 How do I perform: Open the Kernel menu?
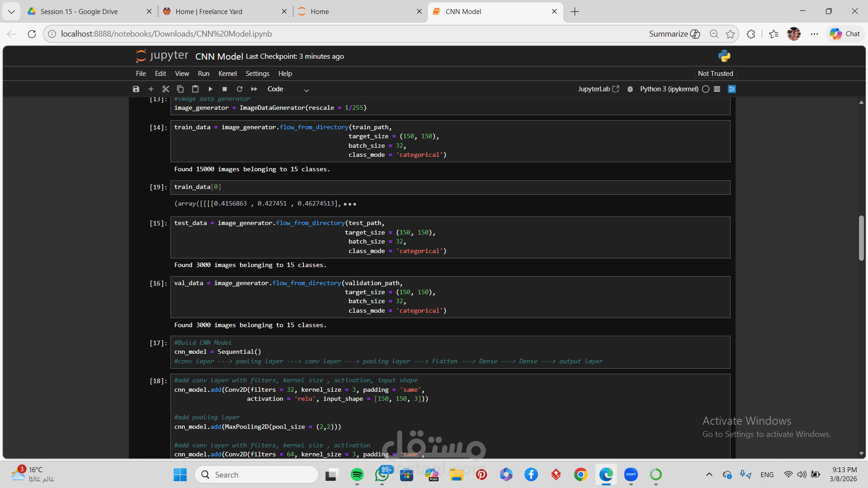pyautogui.click(x=227, y=74)
